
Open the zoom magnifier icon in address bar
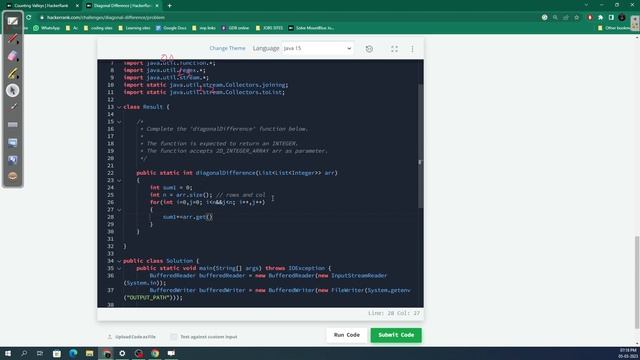click(555, 18)
